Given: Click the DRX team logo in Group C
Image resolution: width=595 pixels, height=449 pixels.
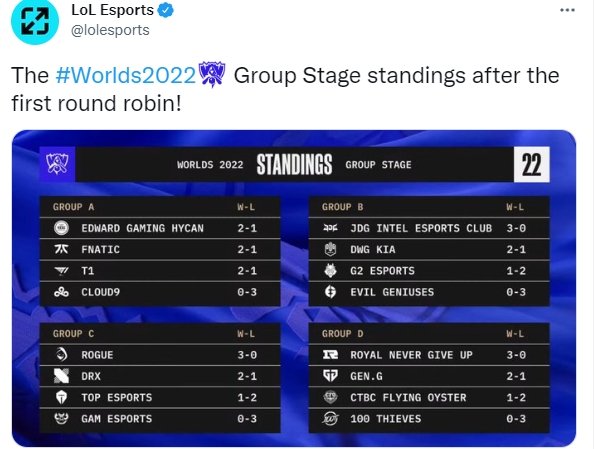Looking at the screenshot, I should click(61, 376).
